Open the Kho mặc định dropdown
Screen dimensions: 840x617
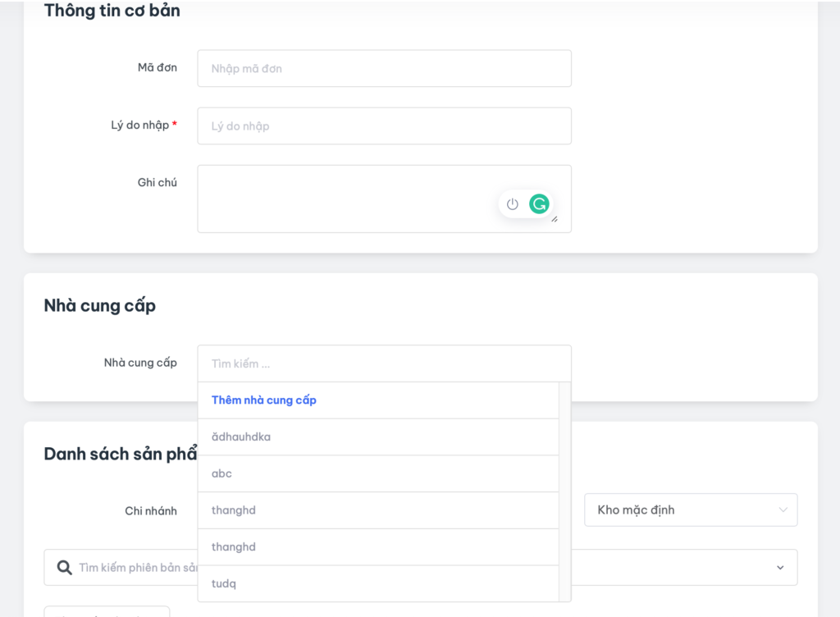tap(691, 510)
